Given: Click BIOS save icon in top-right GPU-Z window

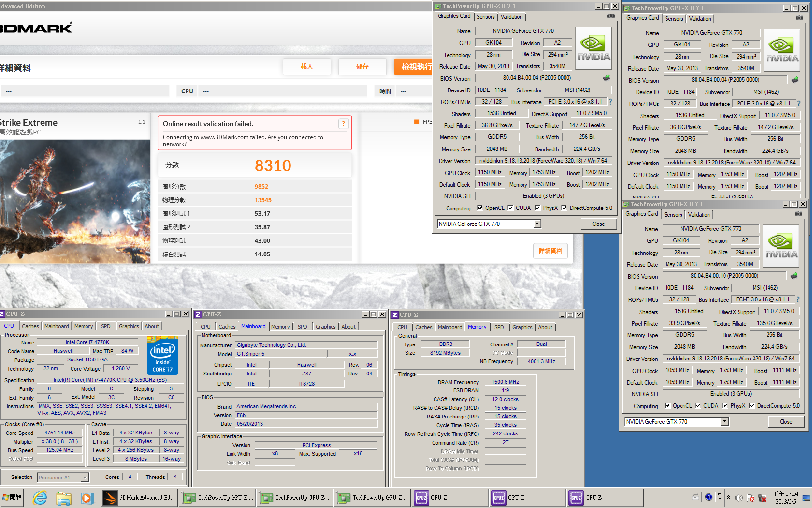Looking at the screenshot, I should tap(795, 79).
